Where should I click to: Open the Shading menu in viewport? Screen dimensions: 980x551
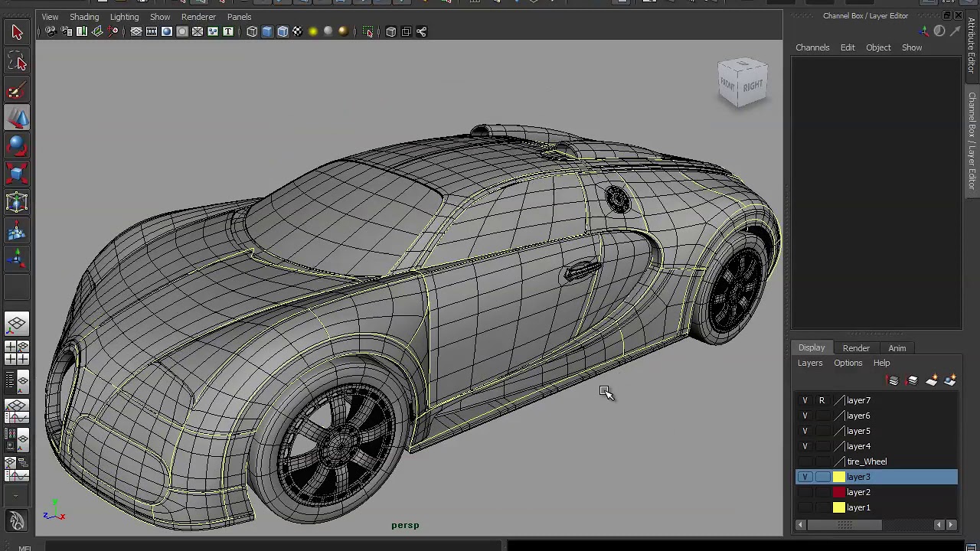pos(84,17)
